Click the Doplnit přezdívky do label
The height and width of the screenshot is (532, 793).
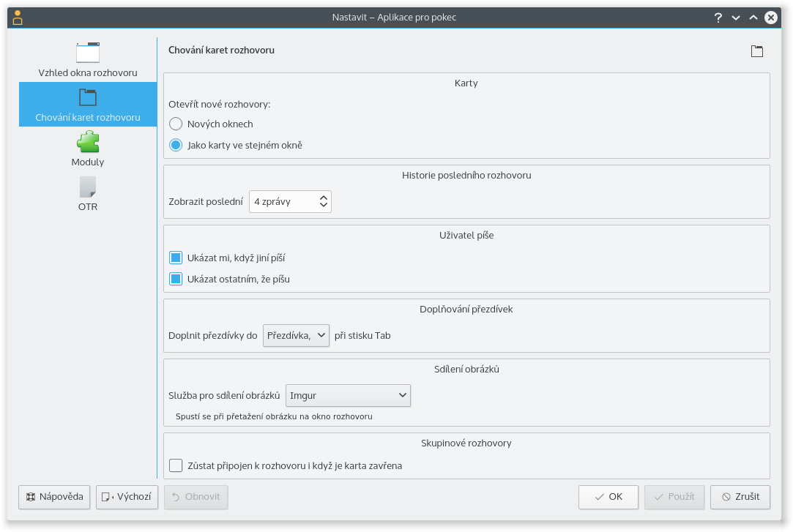click(x=213, y=335)
